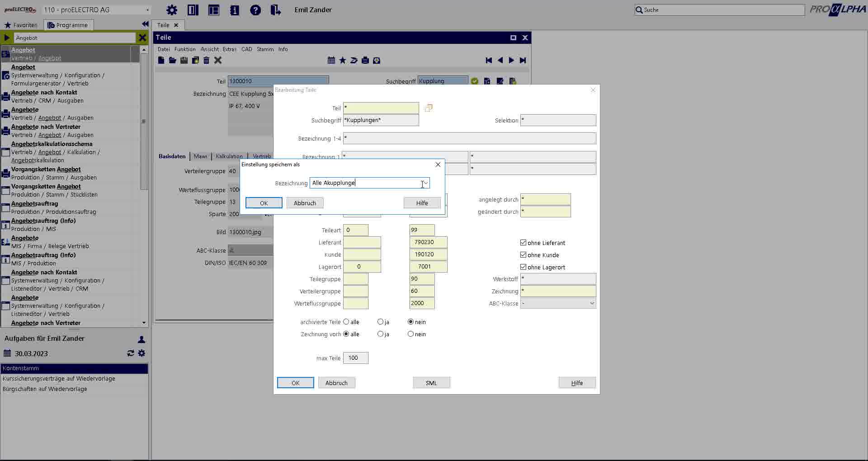Toggle the ohne Lieferant checkbox
The image size is (868, 461).
(x=523, y=243)
